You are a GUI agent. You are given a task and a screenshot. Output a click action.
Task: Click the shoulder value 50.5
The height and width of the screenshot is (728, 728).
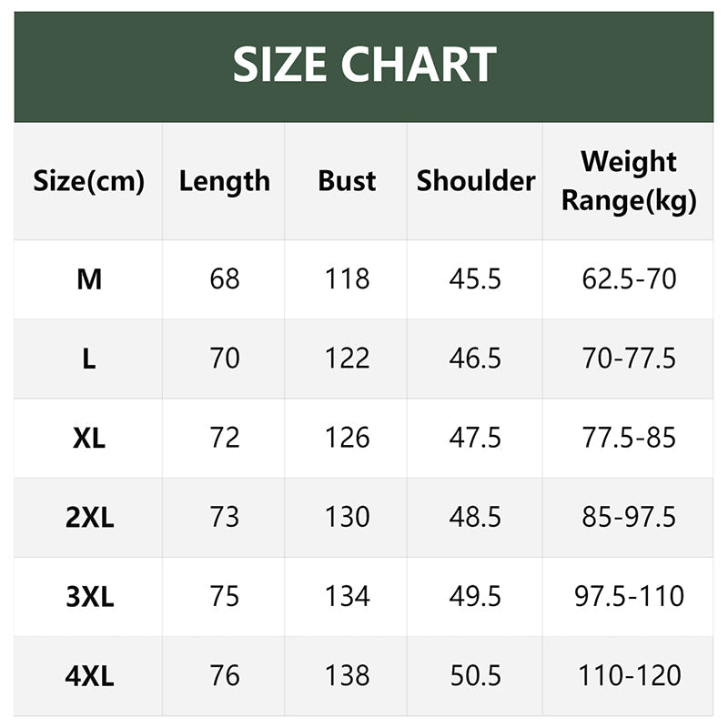click(x=475, y=676)
